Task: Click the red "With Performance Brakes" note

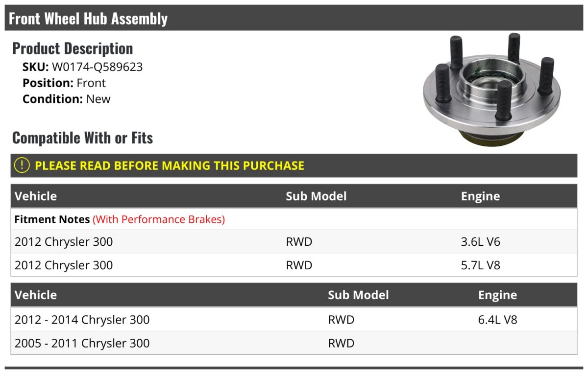Action: tap(159, 219)
